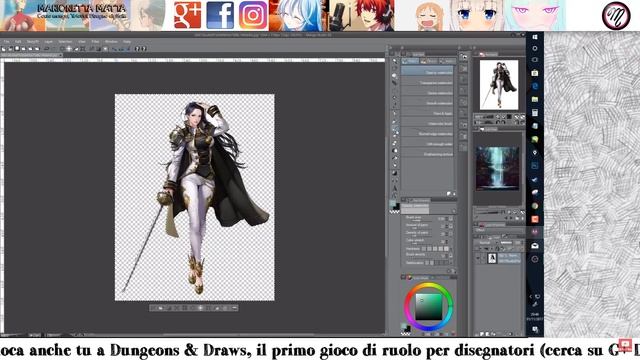Screen dimensions: 640x360
Task: Click first question-mark help icon in toolbar
Action: 137,49
